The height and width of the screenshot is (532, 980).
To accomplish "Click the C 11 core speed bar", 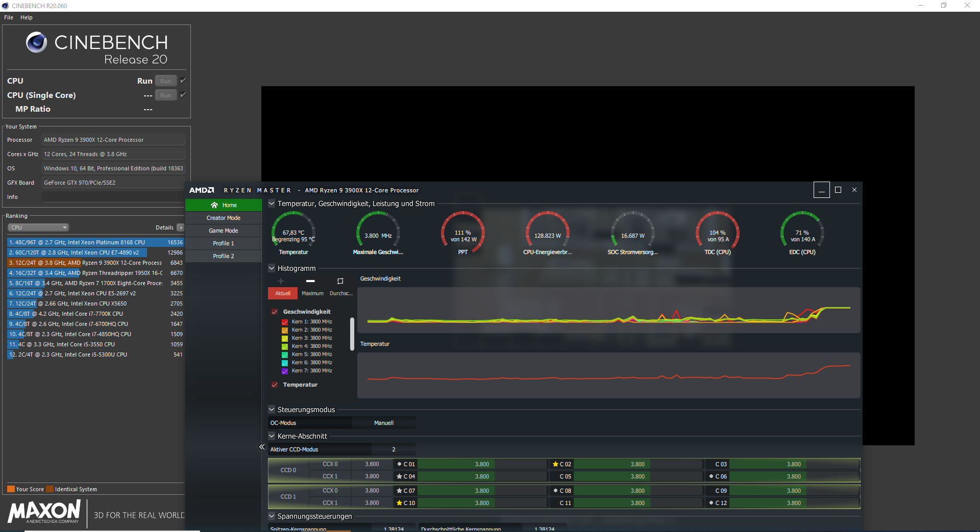I will [638, 503].
